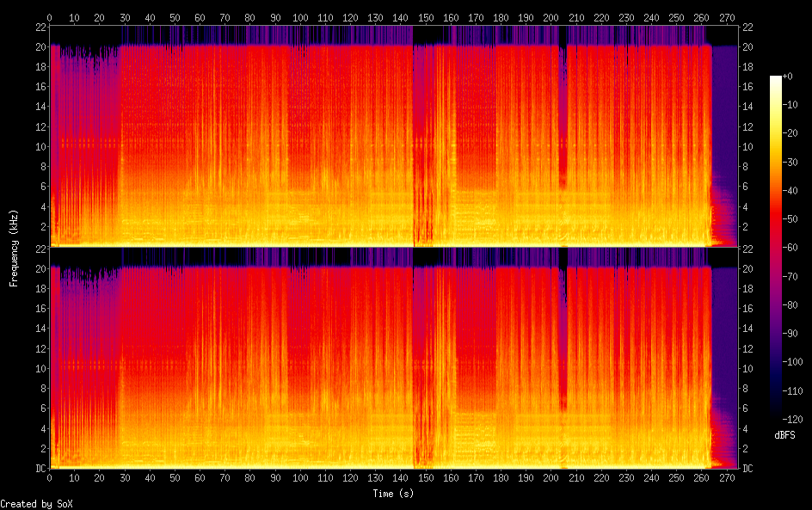This screenshot has width=812, height=510.
Task: Click the upper channel's 10 kHz label on left axis
Action: pyautogui.click(x=39, y=146)
